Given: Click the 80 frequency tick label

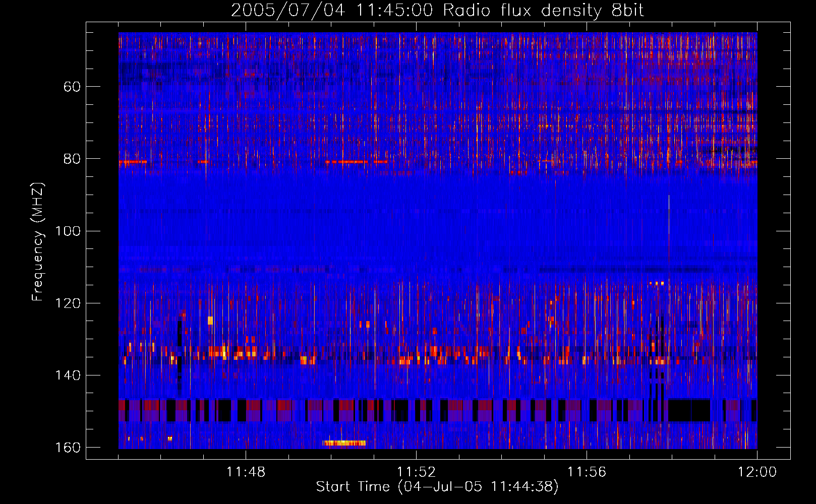Looking at the screenshot, I should coord(72,159).
